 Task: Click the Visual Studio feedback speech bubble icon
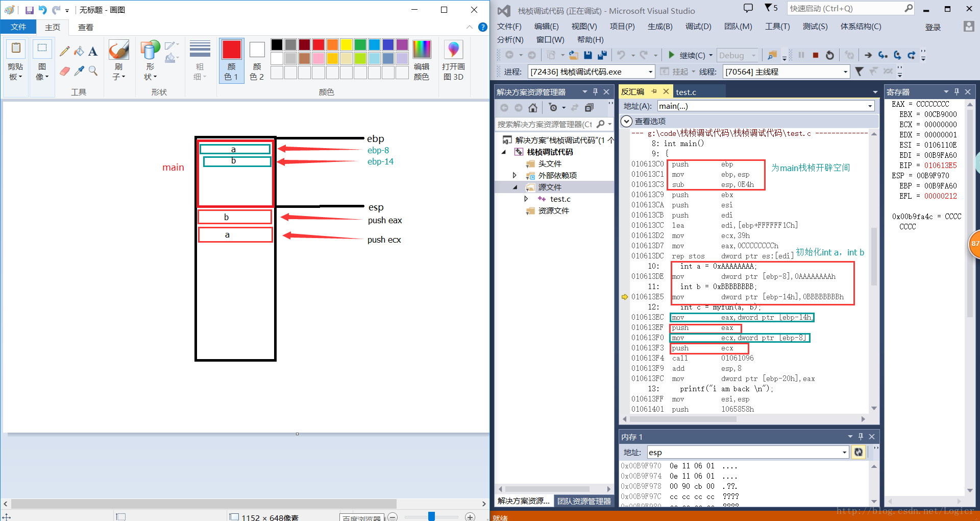[x=748, y=8]
